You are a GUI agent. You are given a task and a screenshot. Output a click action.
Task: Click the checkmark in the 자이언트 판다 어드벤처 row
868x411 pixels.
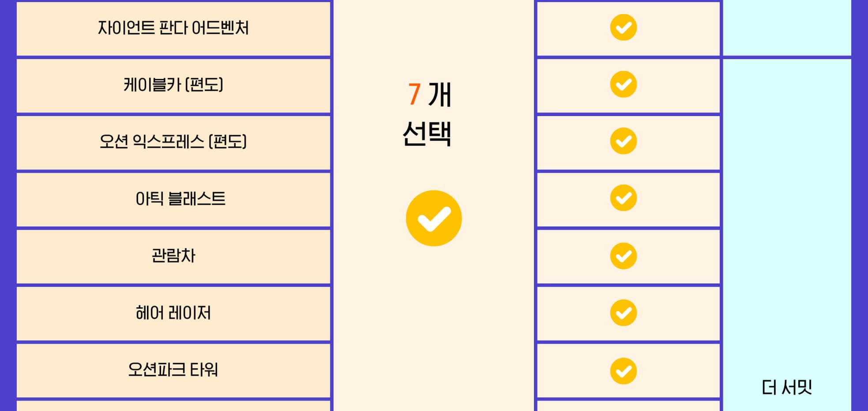coord(623,27)
